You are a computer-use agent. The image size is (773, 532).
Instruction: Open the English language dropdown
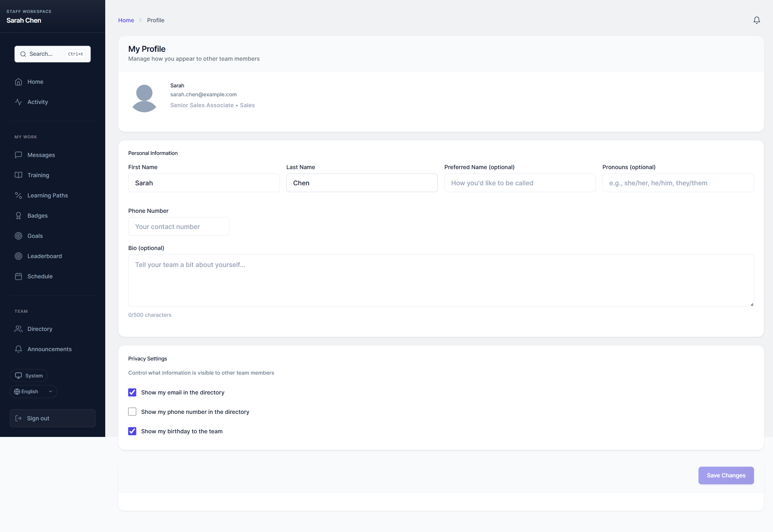33,391
